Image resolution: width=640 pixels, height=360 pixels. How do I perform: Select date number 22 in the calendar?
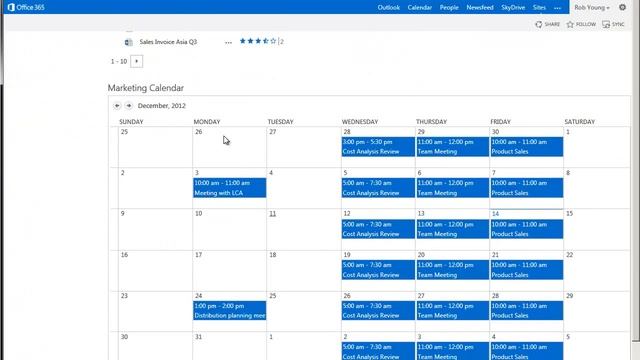[569, 255]
